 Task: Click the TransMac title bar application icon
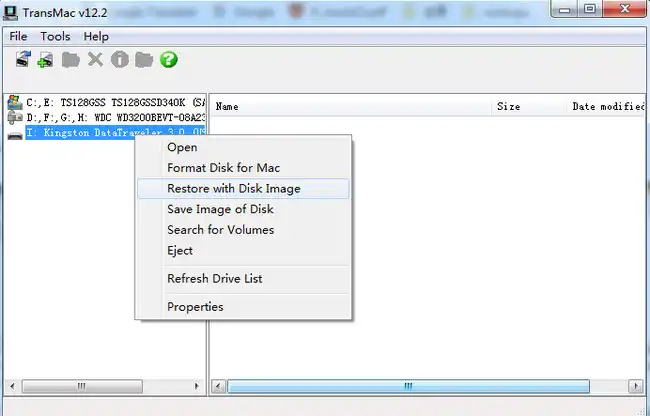[10, 13]
